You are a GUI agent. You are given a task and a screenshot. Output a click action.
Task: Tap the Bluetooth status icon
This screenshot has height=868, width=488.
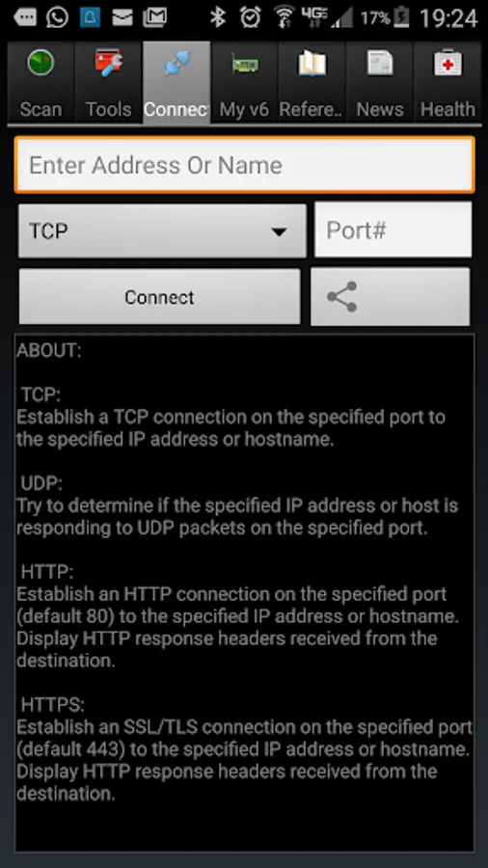[x=217, y=17]
